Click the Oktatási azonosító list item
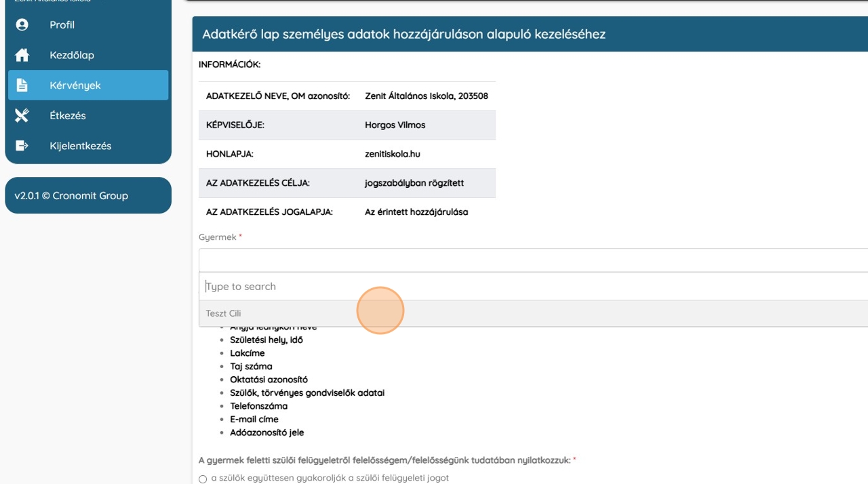The height and width of the screenshot is (484, 868). click(269, 380)
